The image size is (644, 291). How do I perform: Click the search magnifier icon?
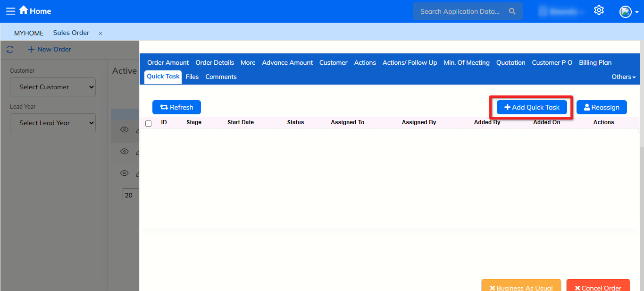click(512, 11)
